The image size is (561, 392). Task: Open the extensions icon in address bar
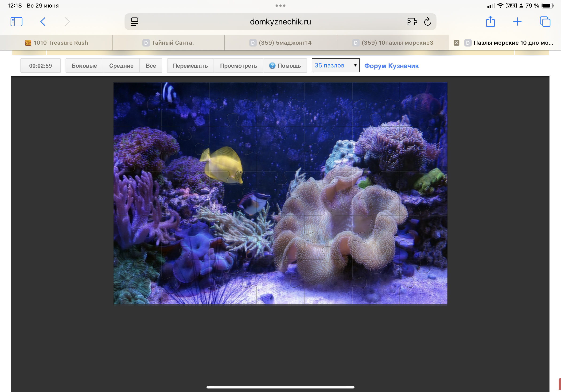click(412, 22)
